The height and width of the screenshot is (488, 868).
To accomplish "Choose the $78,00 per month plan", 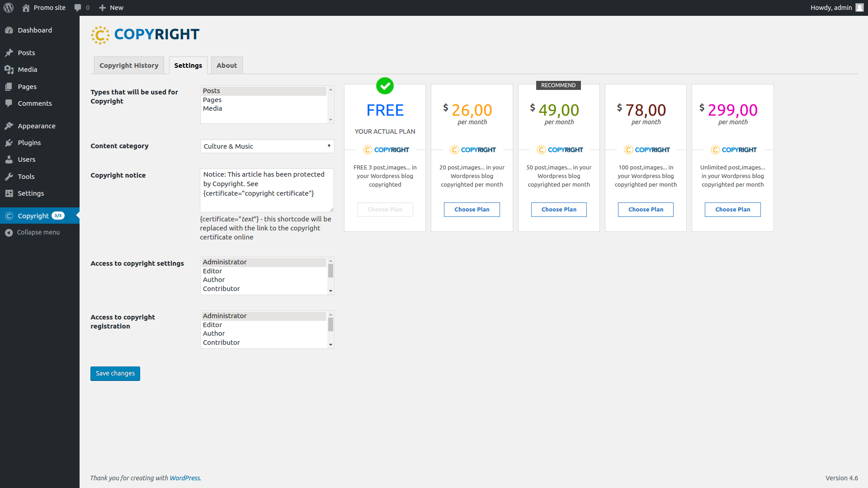I will 646,210.
